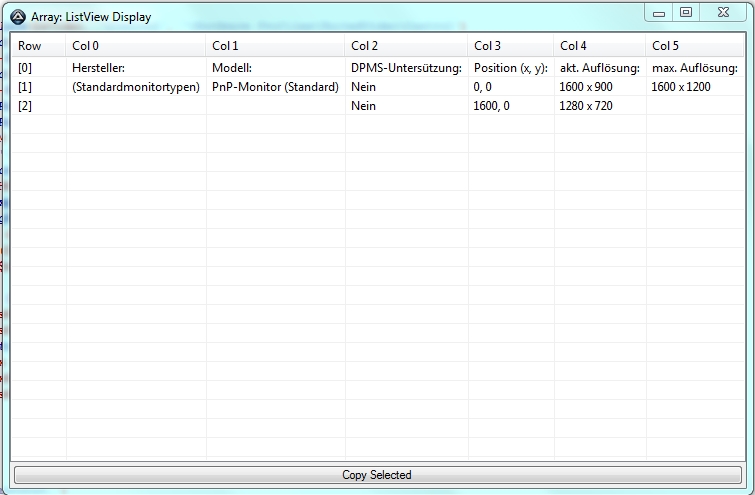Select row [2] in the list
The height and width of the screenshot is (495, 755).
tap(25, 106)
